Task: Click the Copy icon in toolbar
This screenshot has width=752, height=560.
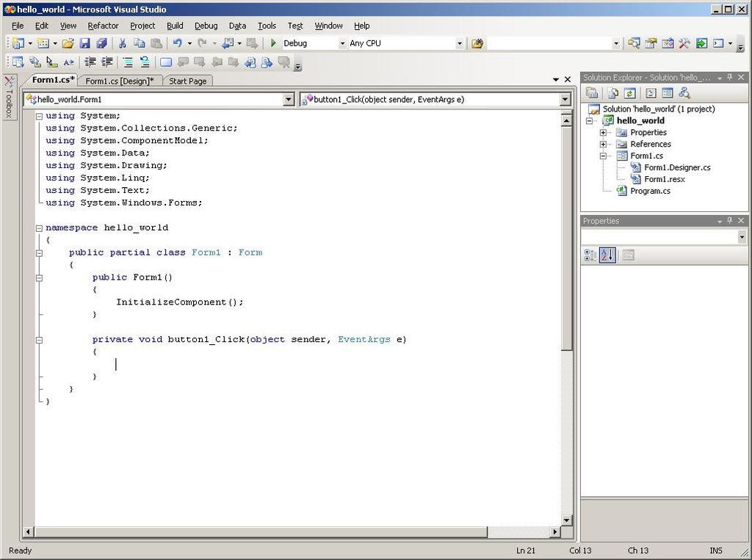Action: click(x=139, y=43)
